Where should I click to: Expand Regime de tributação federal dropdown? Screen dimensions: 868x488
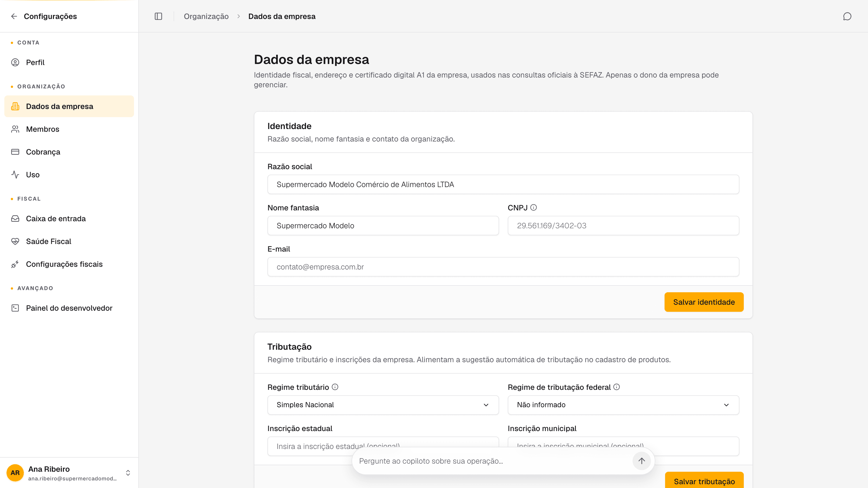point(623,405)
